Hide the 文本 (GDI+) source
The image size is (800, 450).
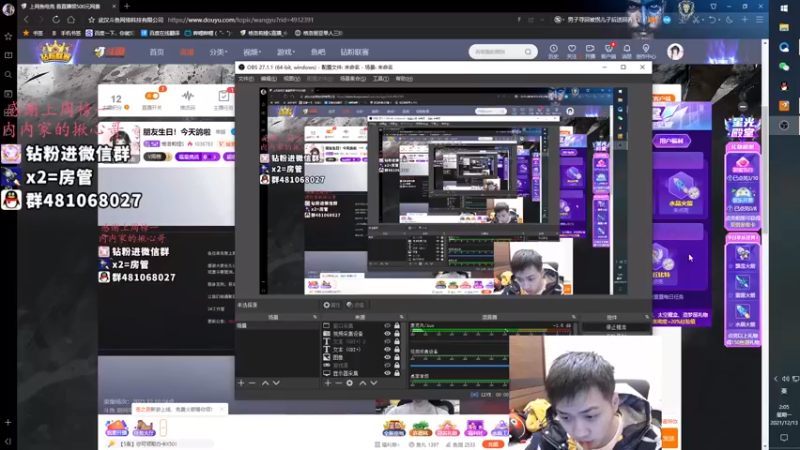pos(387,349)
